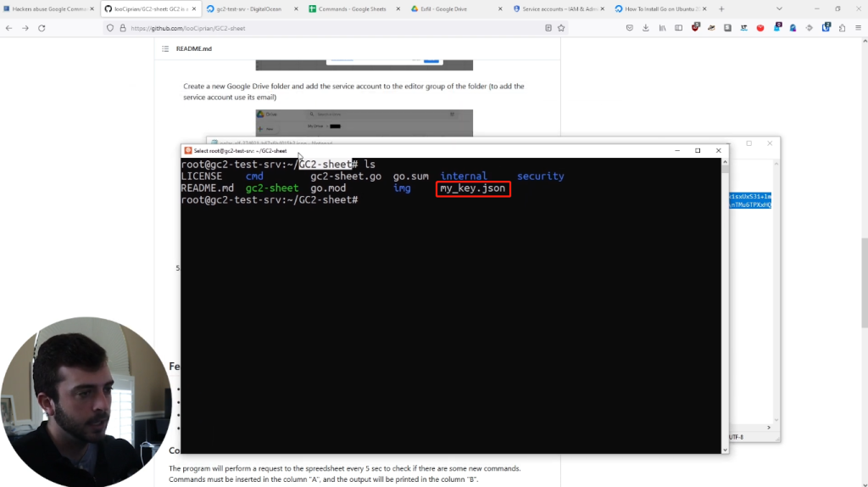
Task: Click the internal directory name in terminal
Action: 464,176
